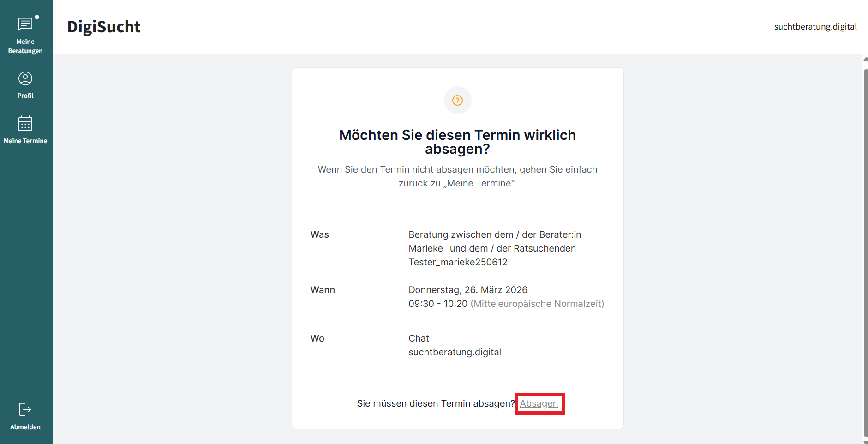Open Meine Beratungen chat icon
Image resolution: width=868 pixels, height=444 pixels.
(25, 24)
